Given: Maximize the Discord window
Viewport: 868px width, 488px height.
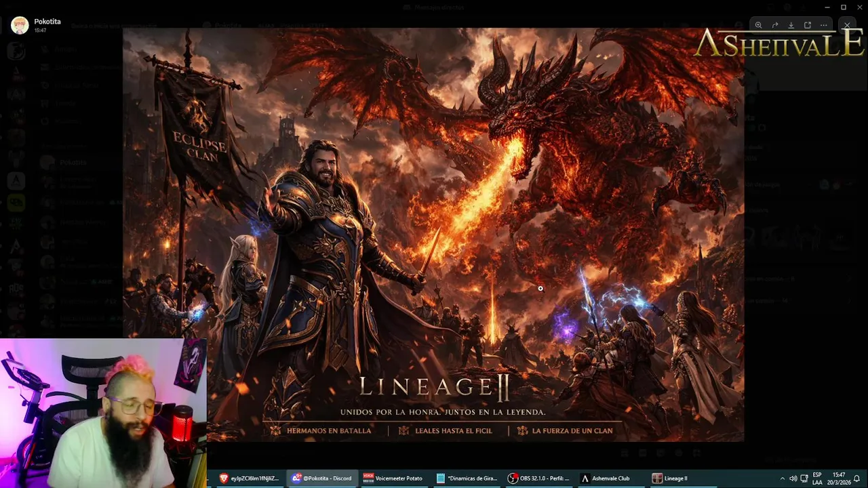Looking at the screenshot, I should pos(843,7).
